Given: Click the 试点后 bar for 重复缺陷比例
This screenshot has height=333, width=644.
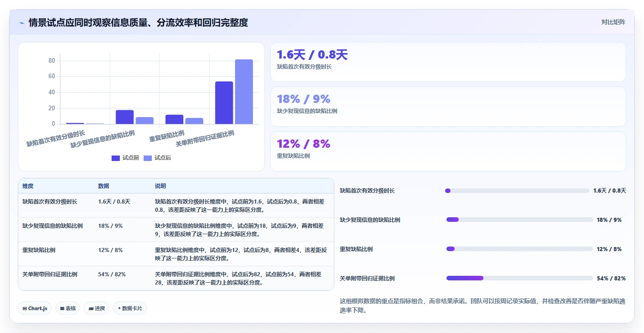Looking at the screenshot, I should [194, 121].
